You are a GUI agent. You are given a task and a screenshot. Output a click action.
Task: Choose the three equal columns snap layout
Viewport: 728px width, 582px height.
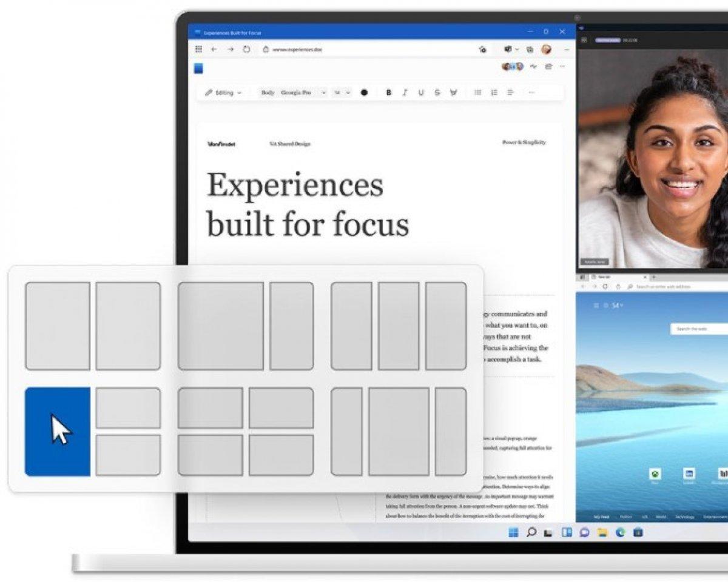click(x=399, y=326)
